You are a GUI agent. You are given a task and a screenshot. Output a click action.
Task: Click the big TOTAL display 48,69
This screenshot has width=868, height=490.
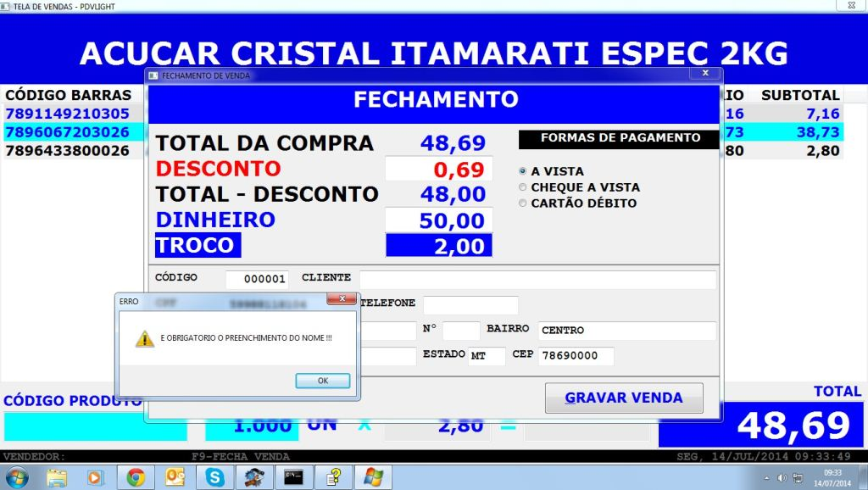(x=760, y=426)
